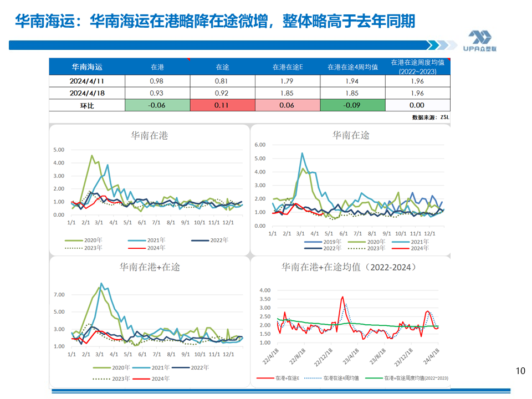Select the 环比 row label
This screenshot has height=399, width=532.
pos(87,105)
